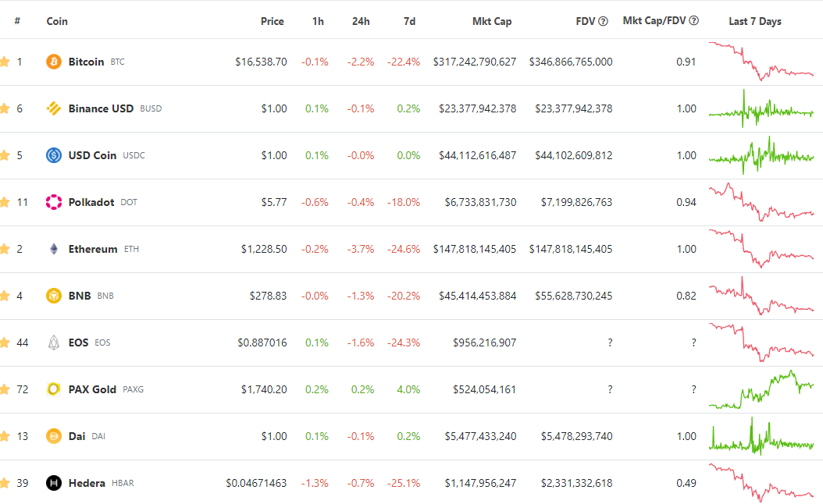This screenshot has height=504, width=823.
Task: Open the PAX Gold coin link
Action: (x=92, y=389)
